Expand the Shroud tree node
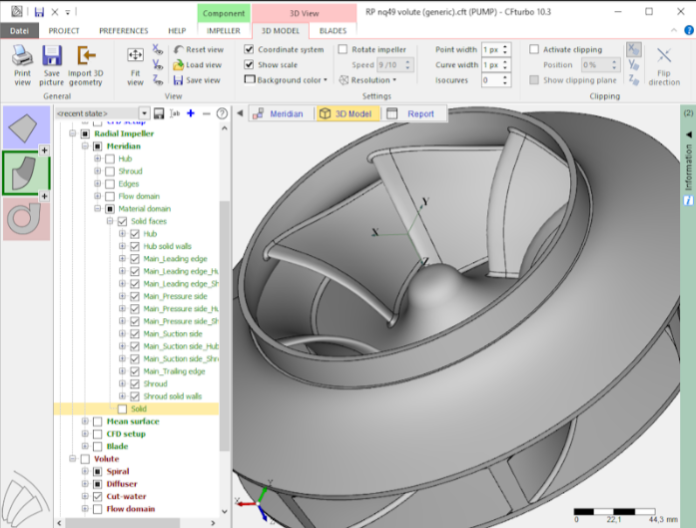 97,171
